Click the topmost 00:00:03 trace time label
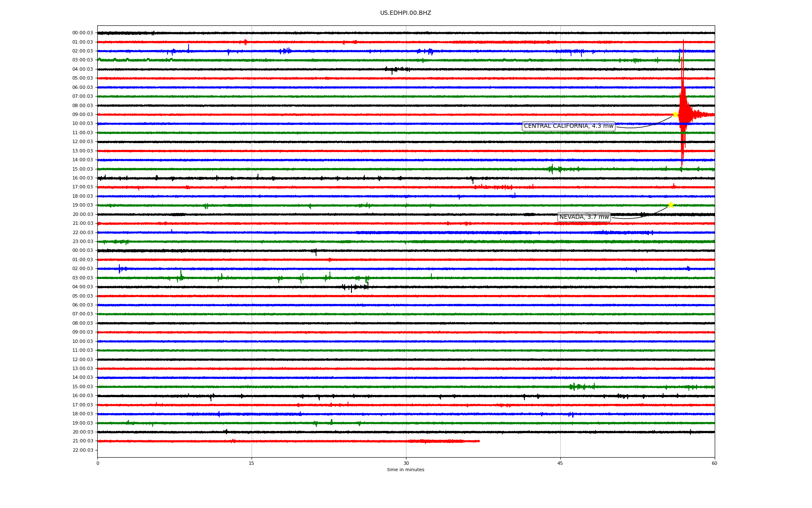 pos(82,33)
